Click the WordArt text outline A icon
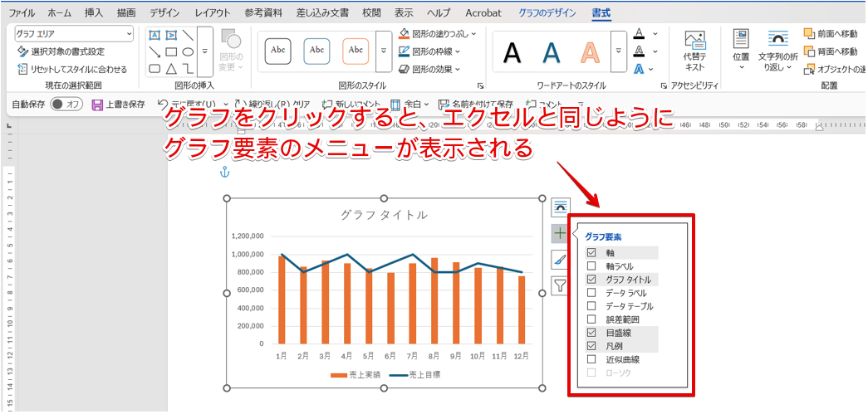This screenshot has height=414, width=868. 639,51
